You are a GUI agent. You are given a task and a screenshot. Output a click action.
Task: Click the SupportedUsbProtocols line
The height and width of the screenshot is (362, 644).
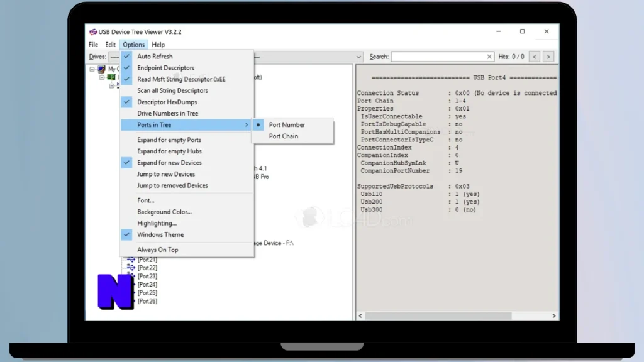tap(414, 186)
